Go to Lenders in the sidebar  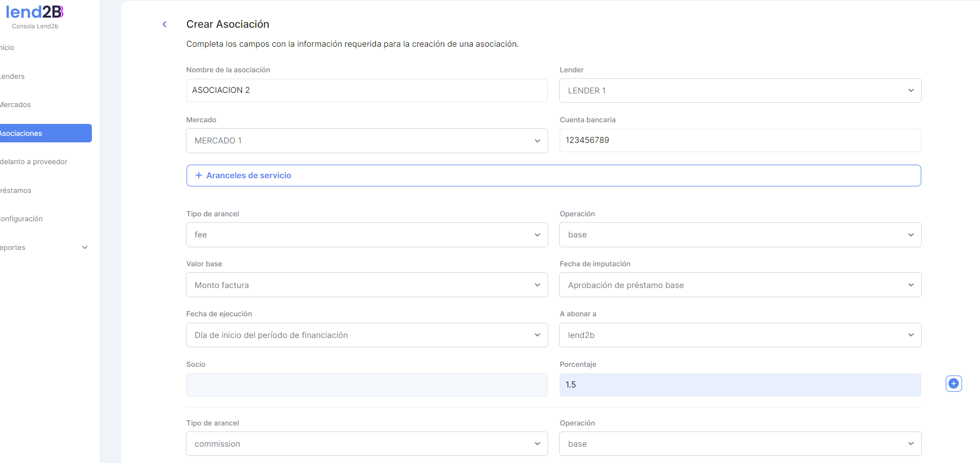(x=13, y=77)
